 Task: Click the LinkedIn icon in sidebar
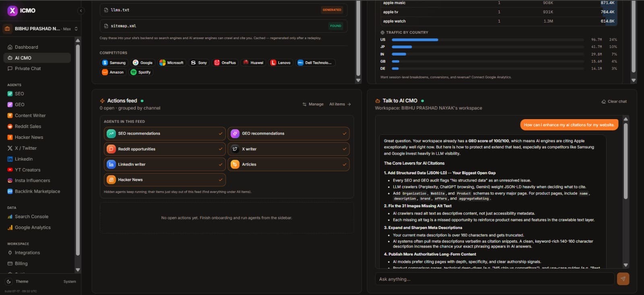pyautogui.click(x=10, y=159)
